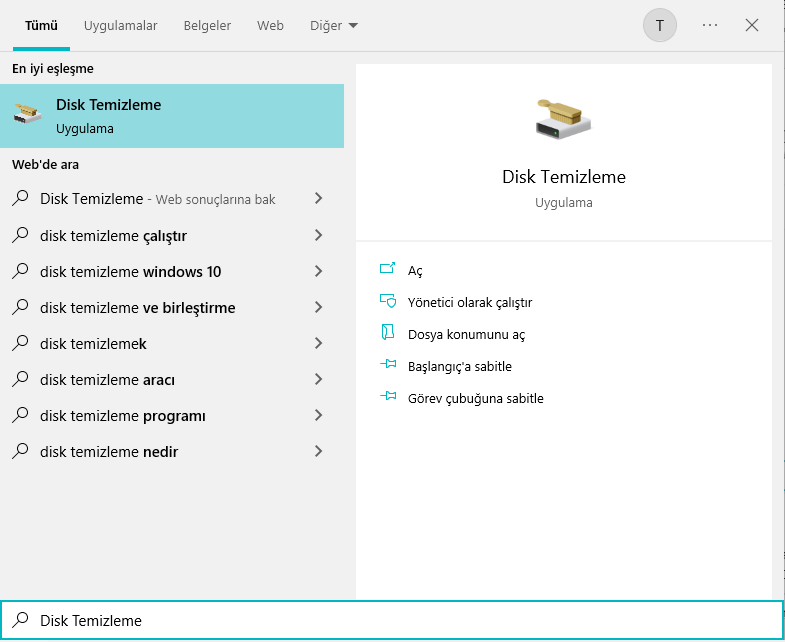
Task: Click the Disk Temizleme app icon in best match
Action: click(28, 116)
